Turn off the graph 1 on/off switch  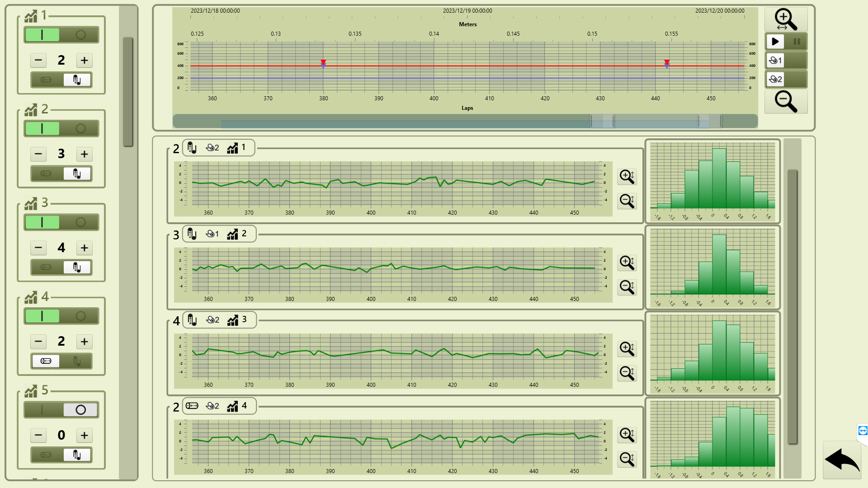(80, 35)
